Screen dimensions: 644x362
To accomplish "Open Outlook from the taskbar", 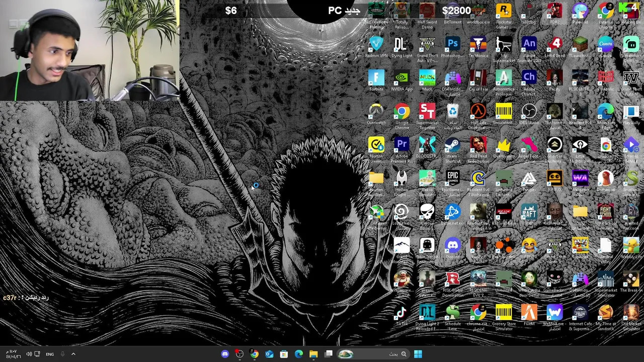I will tap(269, 354).
